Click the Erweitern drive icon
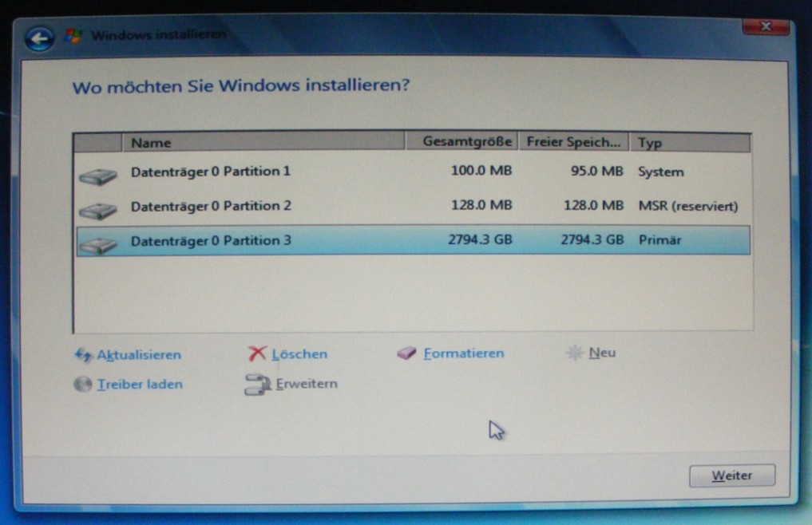812x525 pixels. click(257, 385)
